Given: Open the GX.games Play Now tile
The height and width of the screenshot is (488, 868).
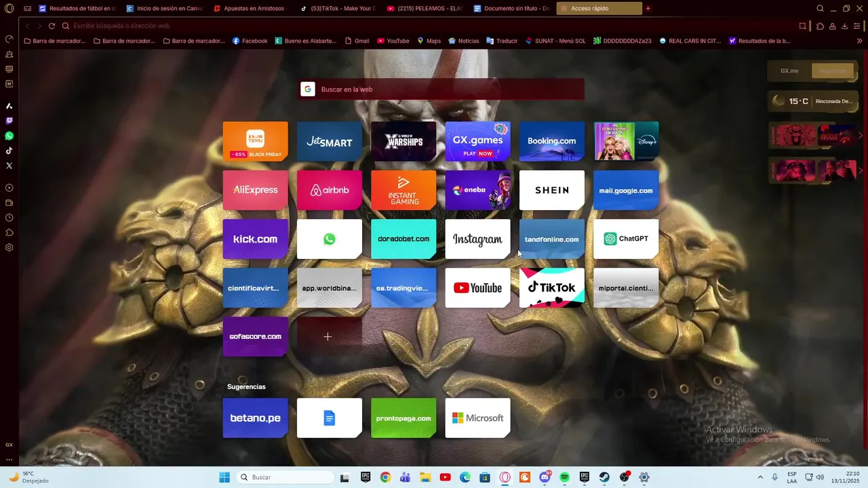Looking at the screenshot, I should [477, 142].
